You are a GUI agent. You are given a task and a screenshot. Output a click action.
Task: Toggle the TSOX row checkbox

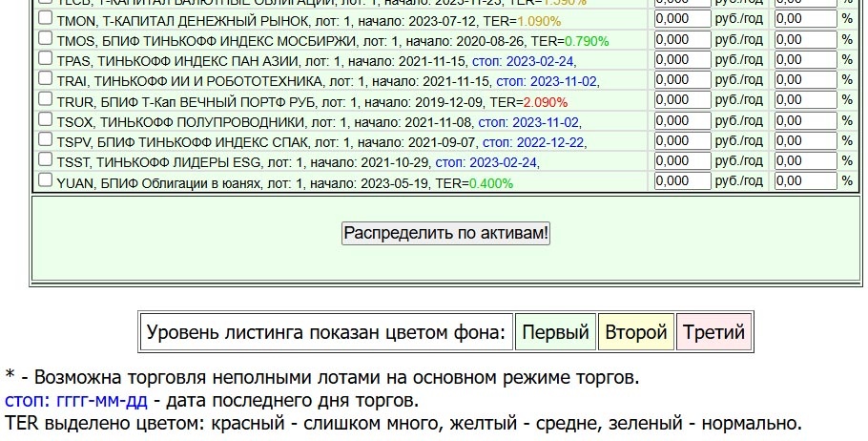tap(46, 119)
